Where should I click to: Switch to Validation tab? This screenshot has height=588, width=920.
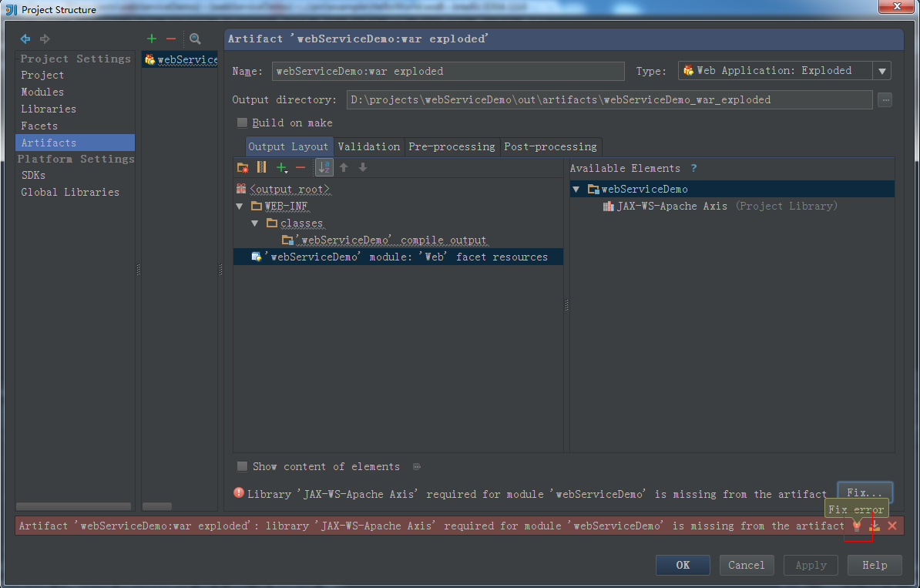[x=369, y=146]
